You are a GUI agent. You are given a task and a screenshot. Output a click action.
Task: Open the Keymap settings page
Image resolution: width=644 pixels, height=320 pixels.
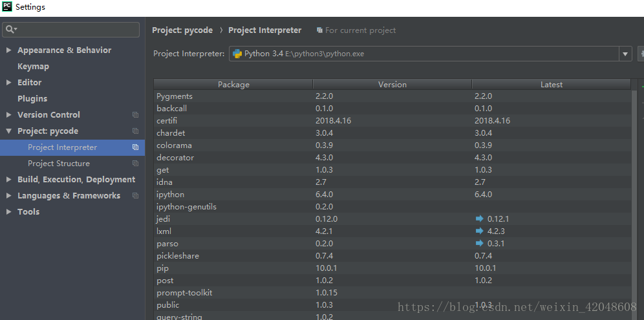point(33,67)
